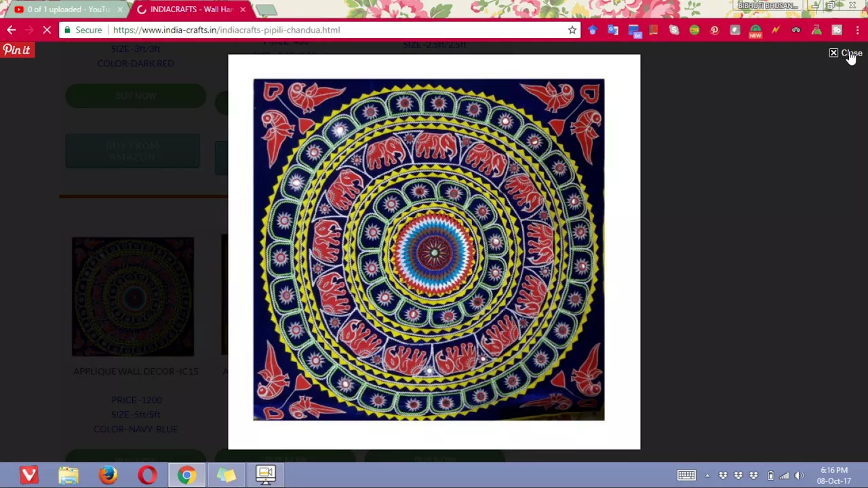Stop the page loading with the reload icon
This screenshot has width=868, height=488.
point(47,30)
